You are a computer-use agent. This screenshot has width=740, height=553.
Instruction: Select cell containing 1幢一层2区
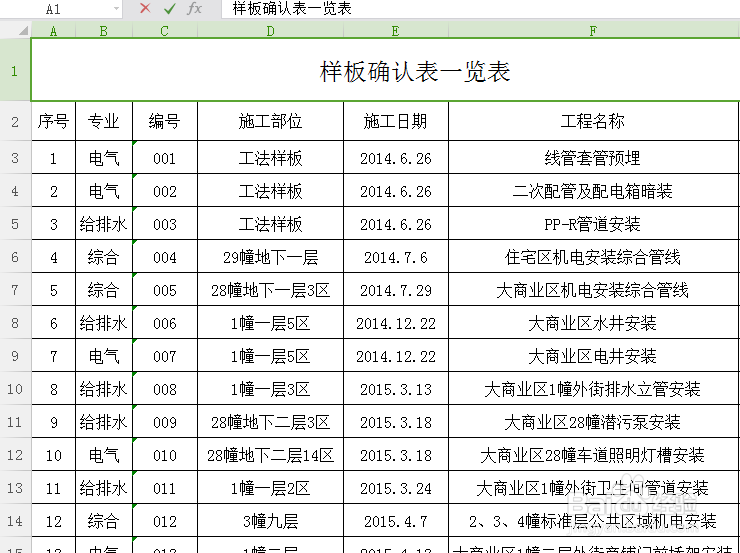coord(270,488)
